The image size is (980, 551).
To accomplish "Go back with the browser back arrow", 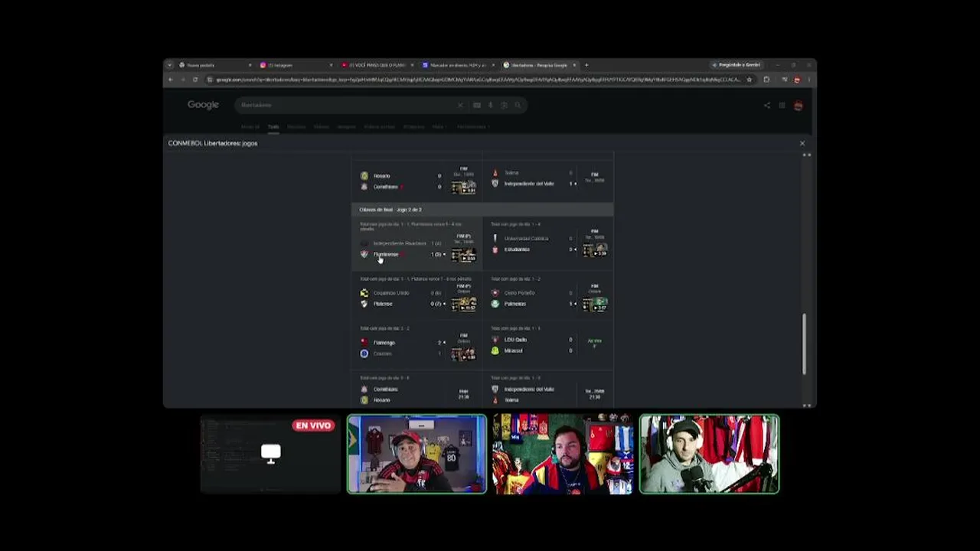I will coord(170,80).
